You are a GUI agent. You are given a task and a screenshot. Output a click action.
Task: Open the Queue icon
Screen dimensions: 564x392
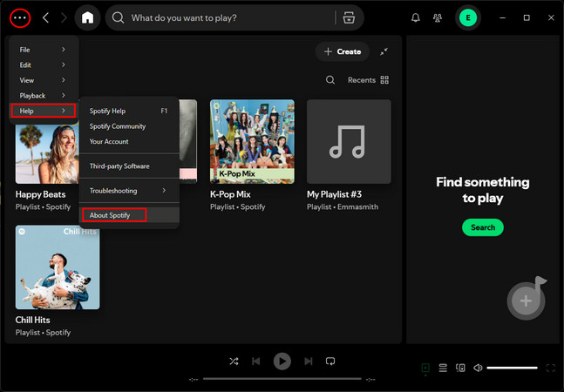(x=443, y=368)
